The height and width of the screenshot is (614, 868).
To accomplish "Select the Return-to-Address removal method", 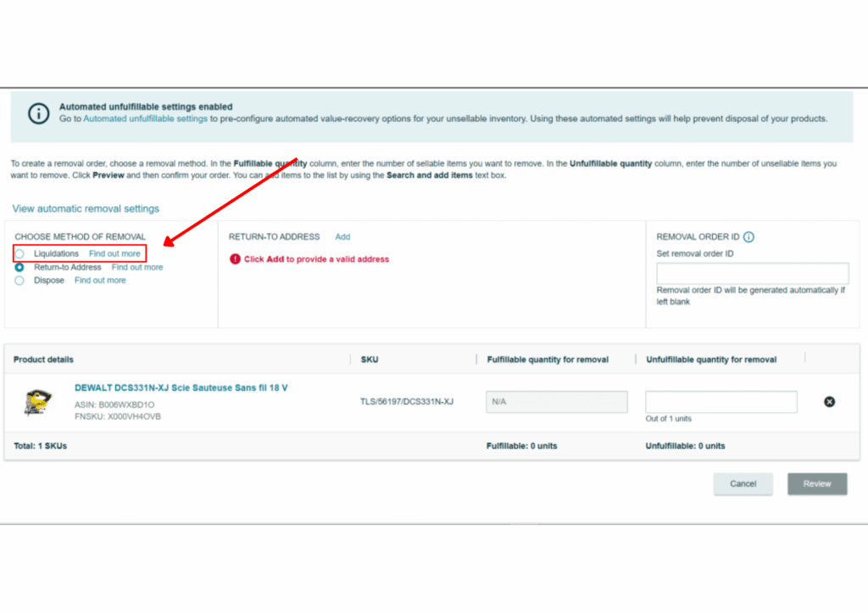I will tap(19, 266).
